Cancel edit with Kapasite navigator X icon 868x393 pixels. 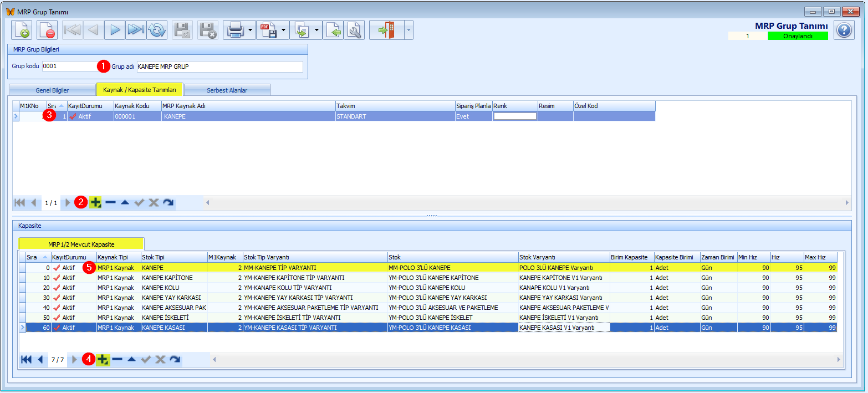[x=160, y=360]
